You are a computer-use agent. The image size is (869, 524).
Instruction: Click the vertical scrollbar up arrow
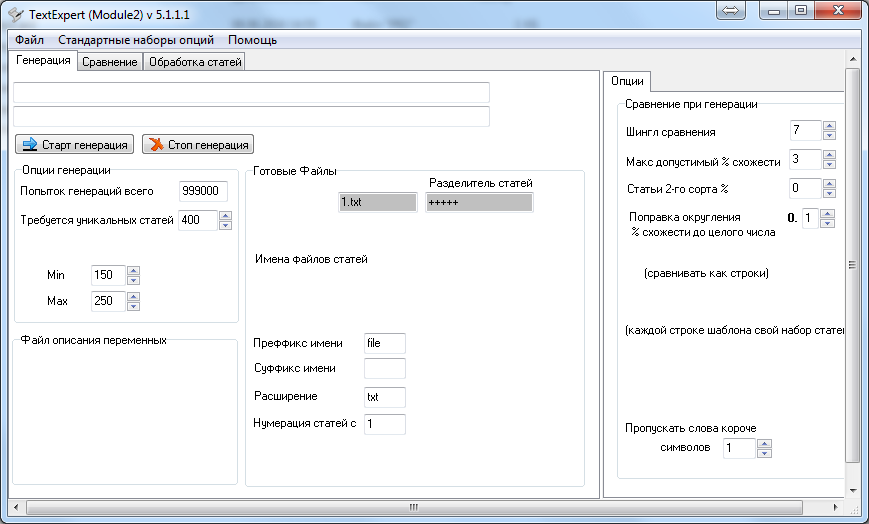tap(852, 58)
